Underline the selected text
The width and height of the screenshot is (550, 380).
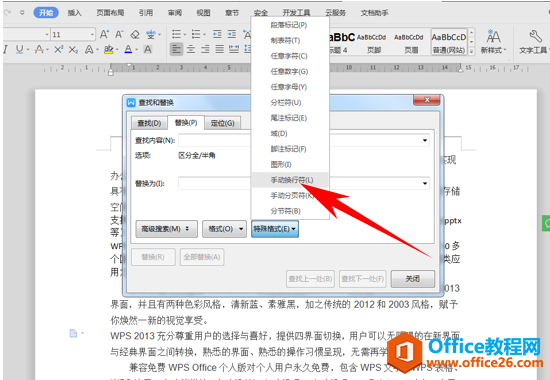coord(19,49)
